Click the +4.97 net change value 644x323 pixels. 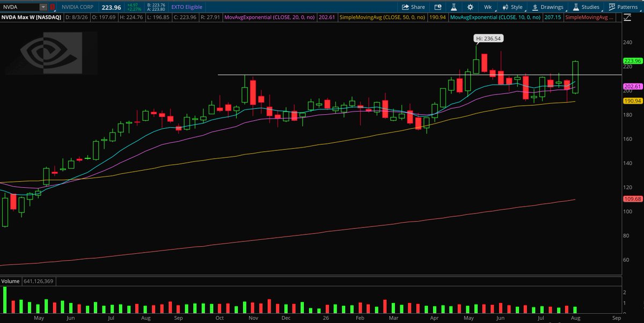click(x=131, y=5)
